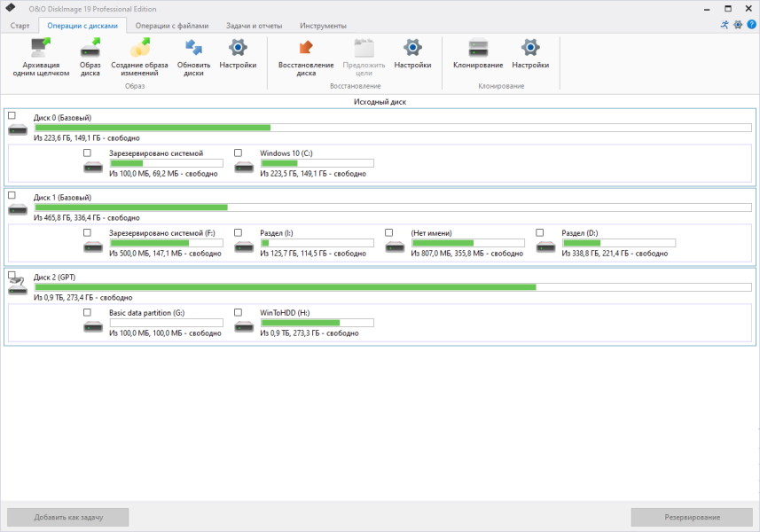
Task: Click the text 'Из 100,0 МБ, 69,2 МБ - свободно'
Action: [x=163, y=174]
